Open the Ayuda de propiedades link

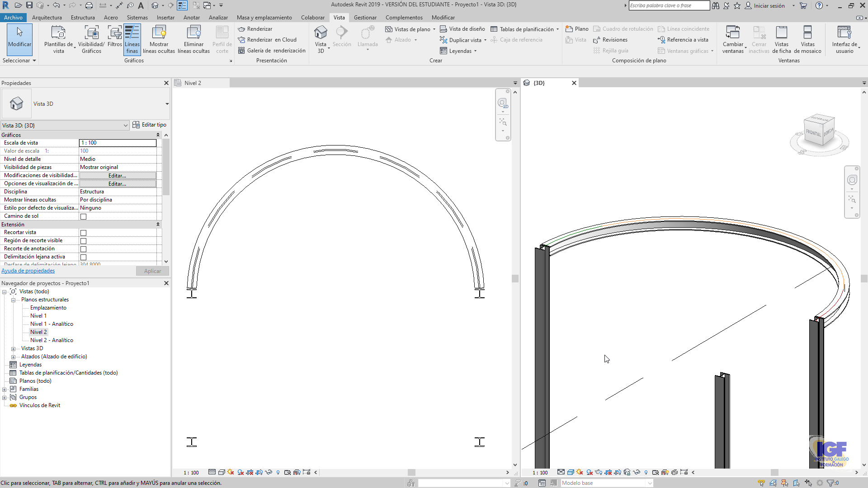28,270
